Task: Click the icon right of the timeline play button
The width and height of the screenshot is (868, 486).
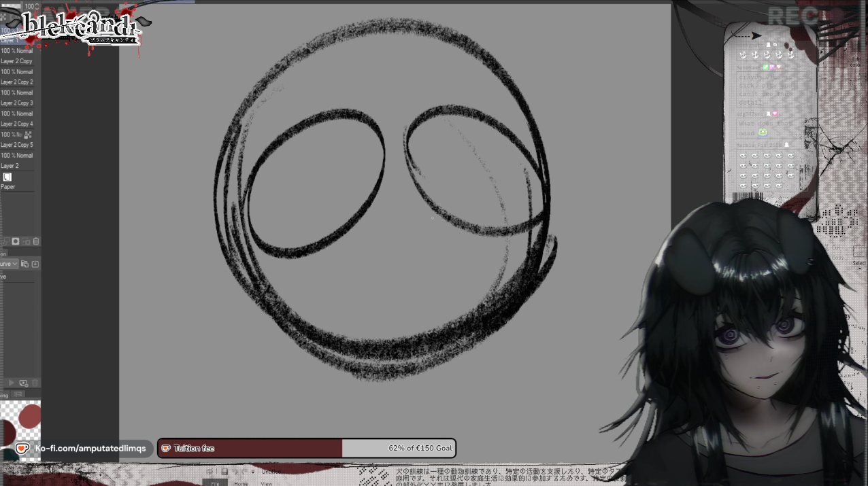Action: coord(23,383)
